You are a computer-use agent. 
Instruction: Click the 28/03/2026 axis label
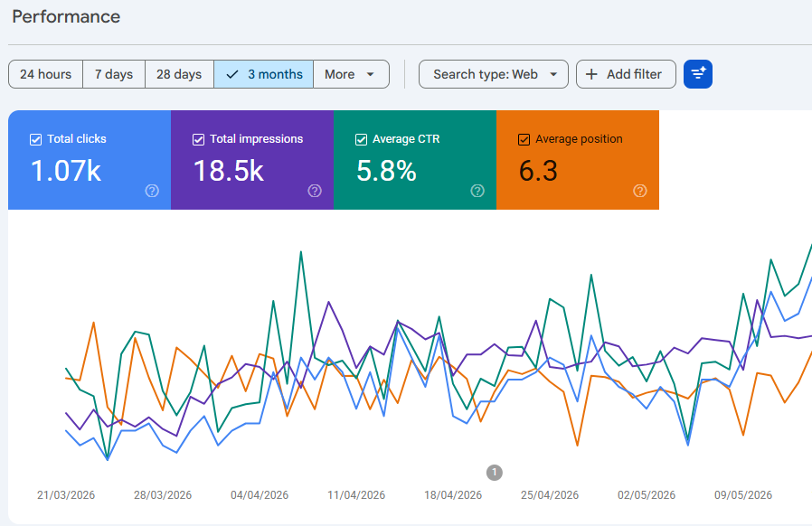click(163, 495)
